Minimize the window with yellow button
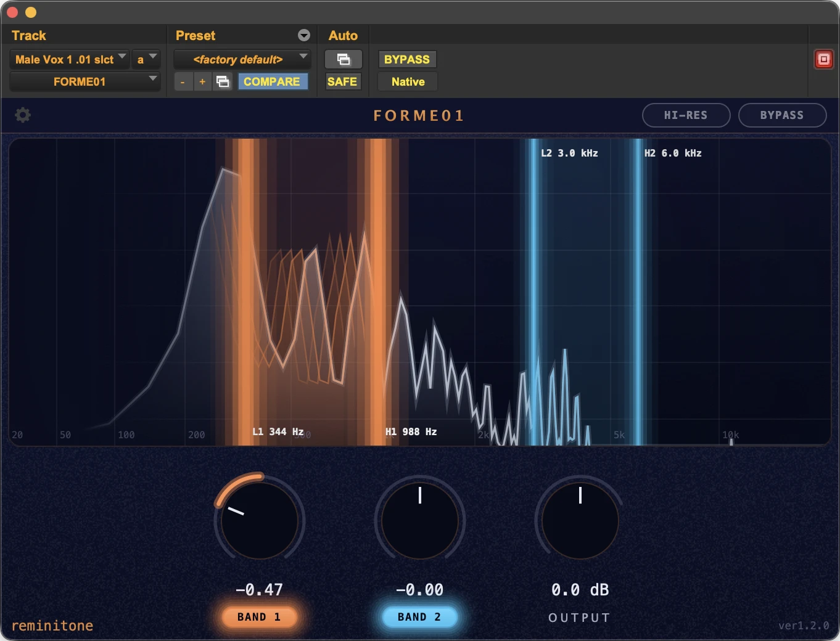The height and width of the screenshot is (641, 840). (x=30, y=12)
